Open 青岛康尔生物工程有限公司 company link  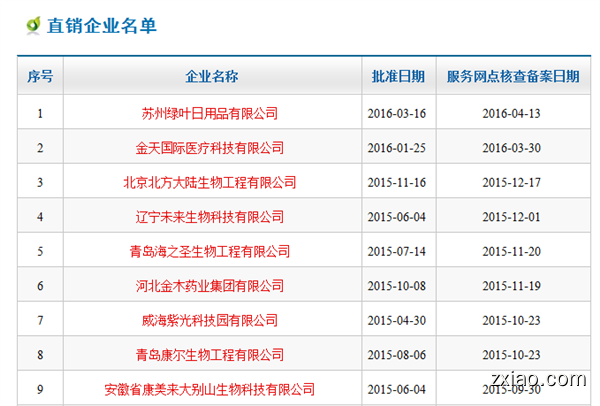[210, 355]
